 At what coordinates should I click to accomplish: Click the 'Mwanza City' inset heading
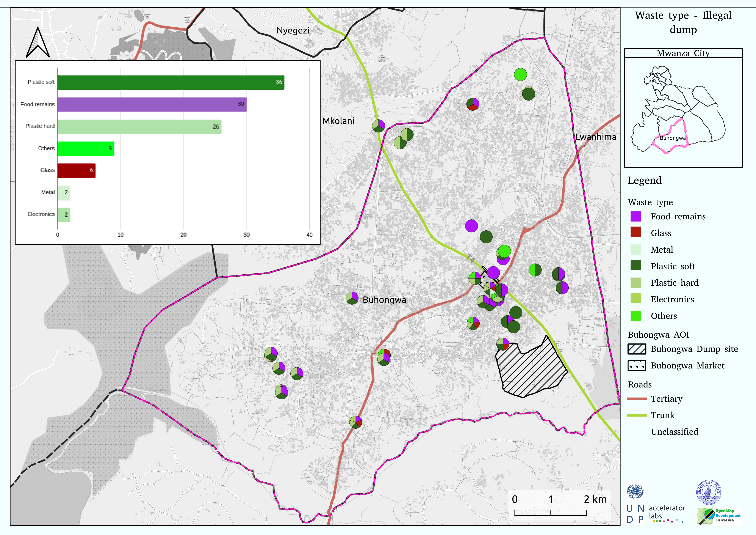[683, 53]
